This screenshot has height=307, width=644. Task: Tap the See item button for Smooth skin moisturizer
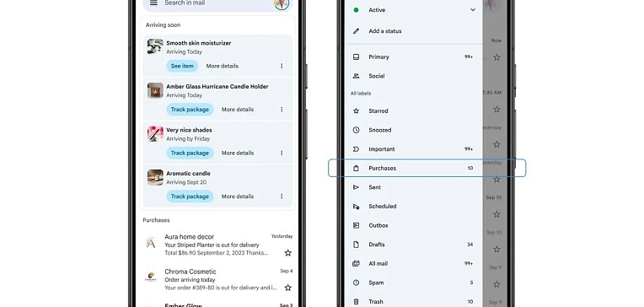(x=182, y=66)
